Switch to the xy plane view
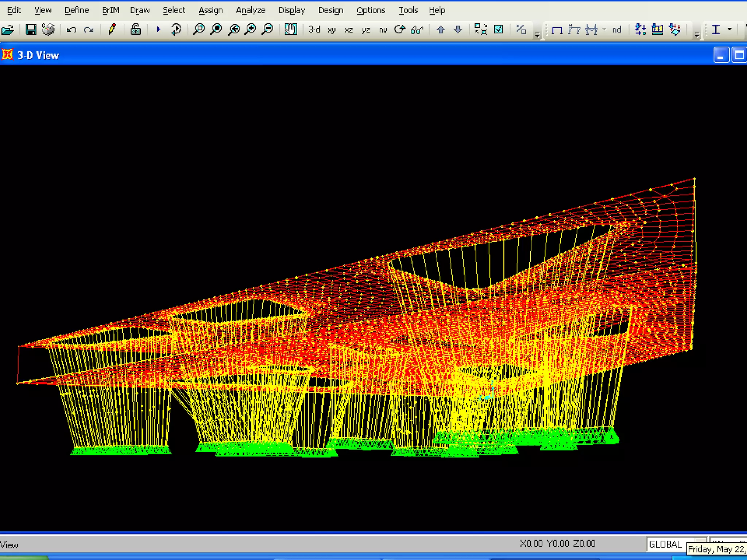This screenshot has height=560, width=747. [331, 30]
